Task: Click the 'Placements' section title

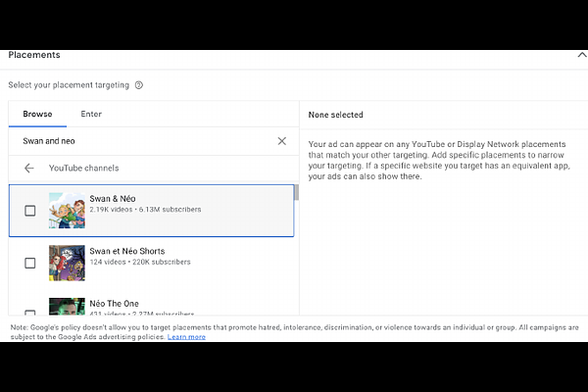Action: coord(34,55)
